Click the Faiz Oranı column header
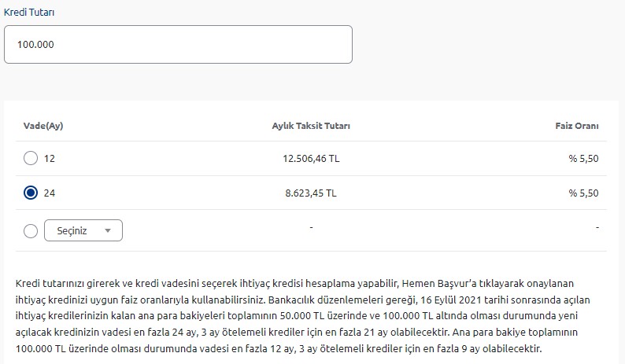The image size is (625, 364). [x=577, y=126]
